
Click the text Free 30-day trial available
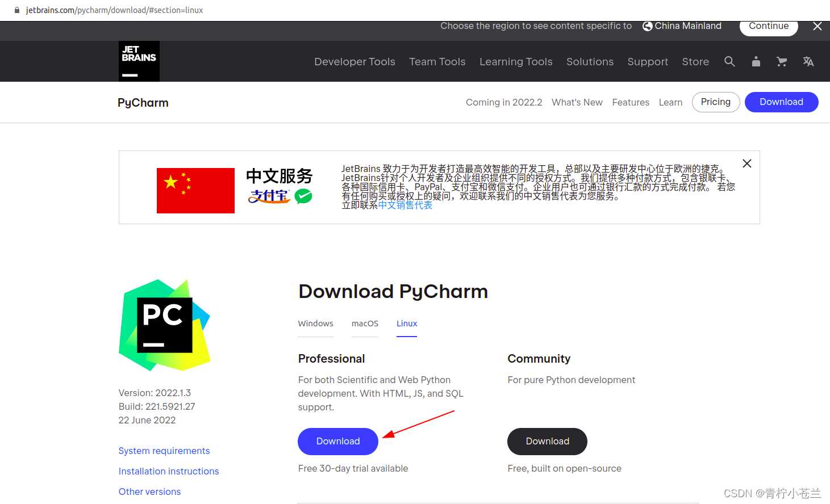click(353, 468)
